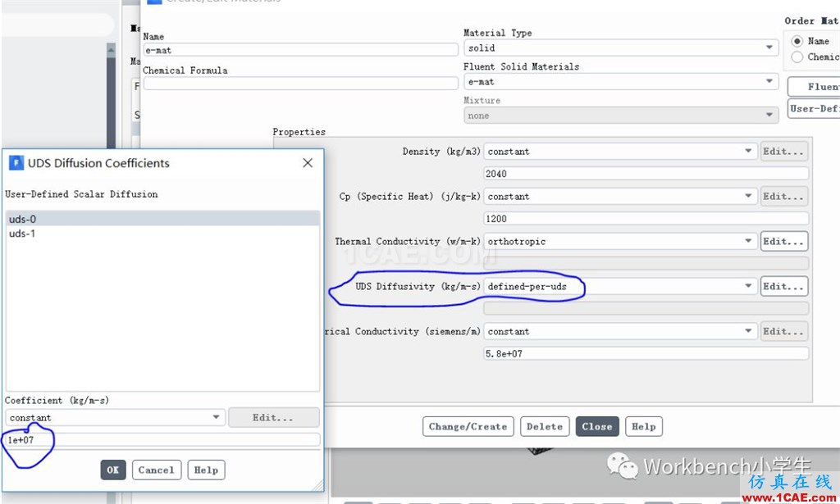Click the Density value field 2040
Viewport: 840px width, 504px height.
(x=646, y=174)
